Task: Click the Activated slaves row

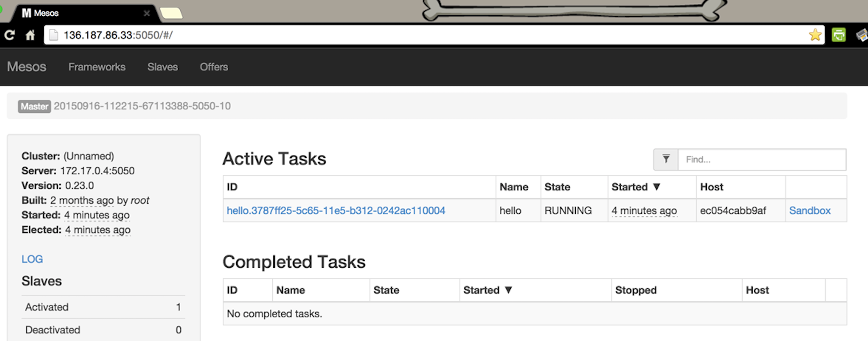Action: tap(103, 307)
